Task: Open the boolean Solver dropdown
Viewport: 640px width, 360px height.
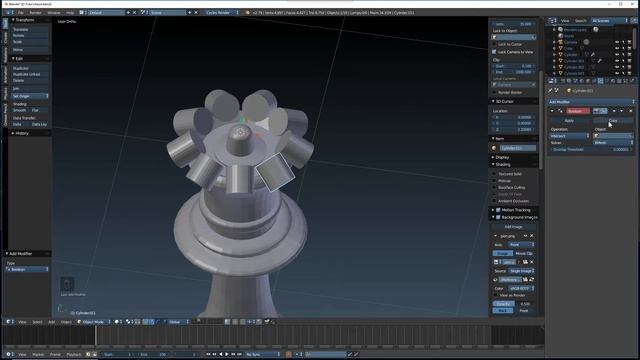Action: click(x=613, y=142)
